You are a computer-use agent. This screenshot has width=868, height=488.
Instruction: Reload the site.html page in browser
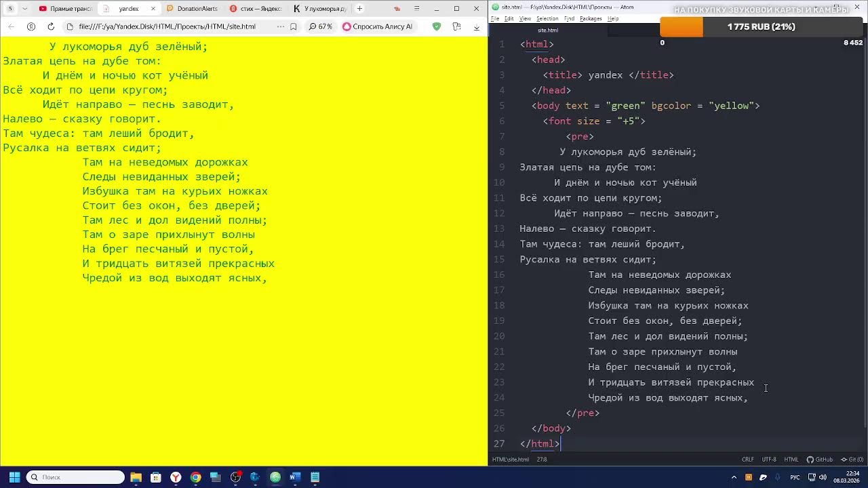coord(51,26)
